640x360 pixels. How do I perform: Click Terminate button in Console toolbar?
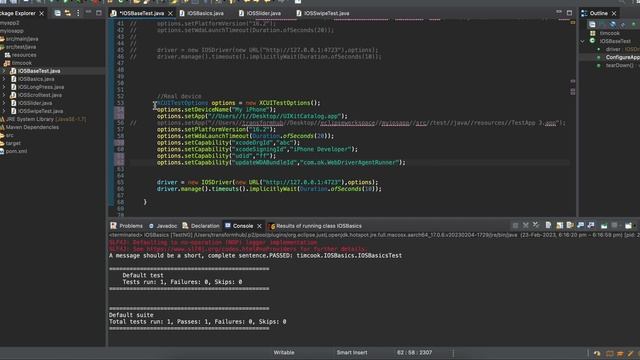click(515, 225)
